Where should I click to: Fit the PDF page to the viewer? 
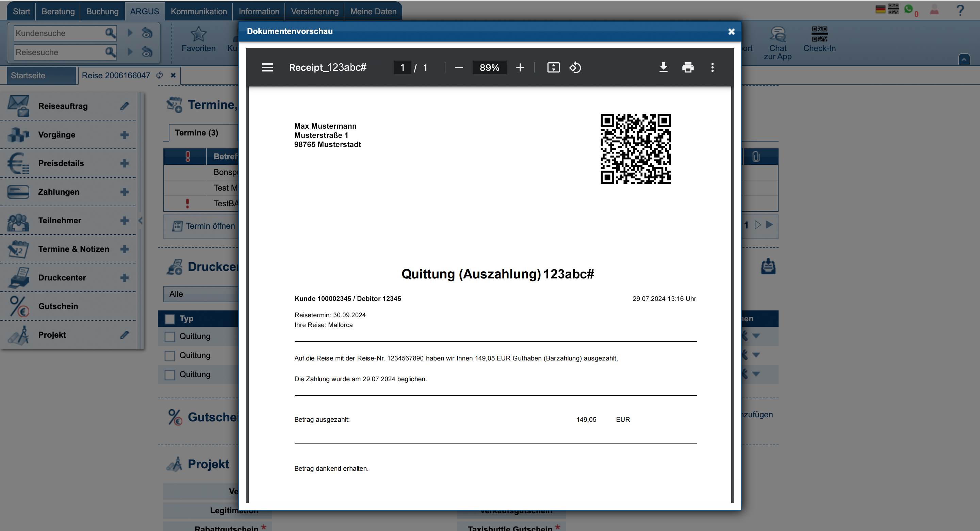click(553, 67)
